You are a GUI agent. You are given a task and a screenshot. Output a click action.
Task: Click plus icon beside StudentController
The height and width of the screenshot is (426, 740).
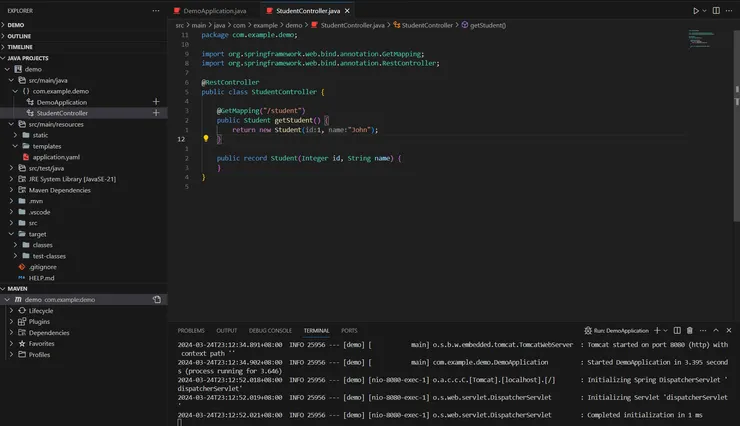coord(156,113)
